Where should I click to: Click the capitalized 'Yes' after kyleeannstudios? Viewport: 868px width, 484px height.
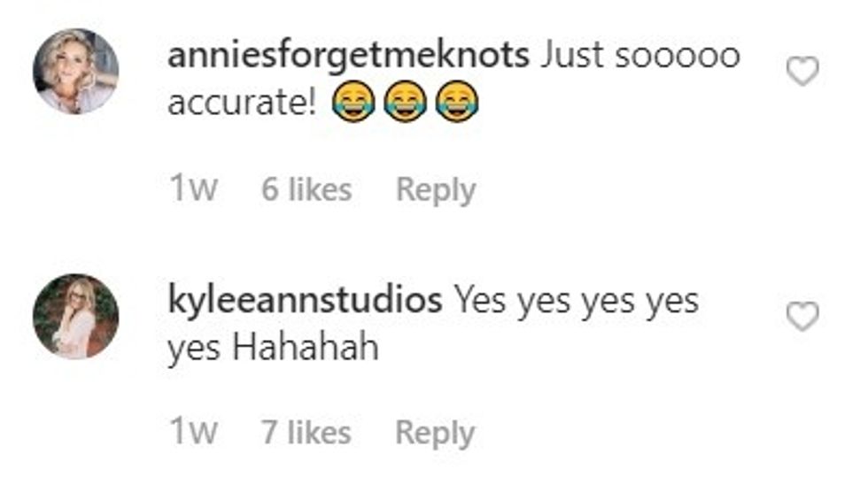(482, 301)
